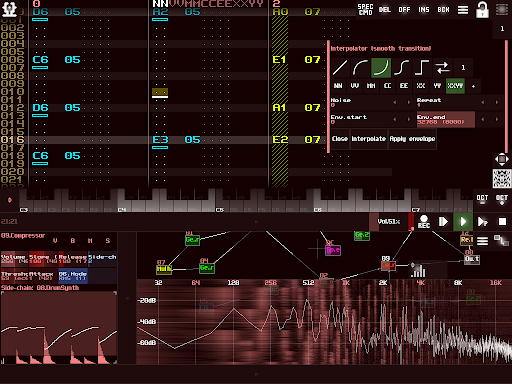Decrease the Repeat value with left arrow
The width and height of the screenshot is (512, 384).
click(483, 102)
